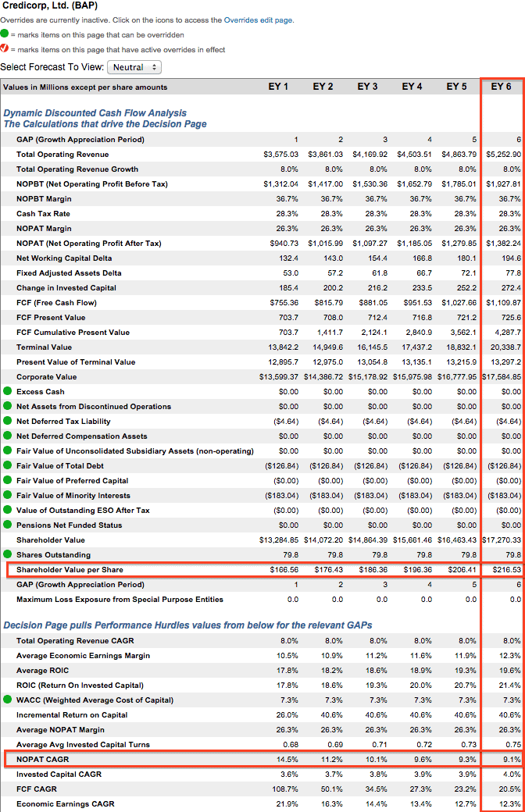
Task: Click the EY 1 column header
Action: [x=278, y=87]
